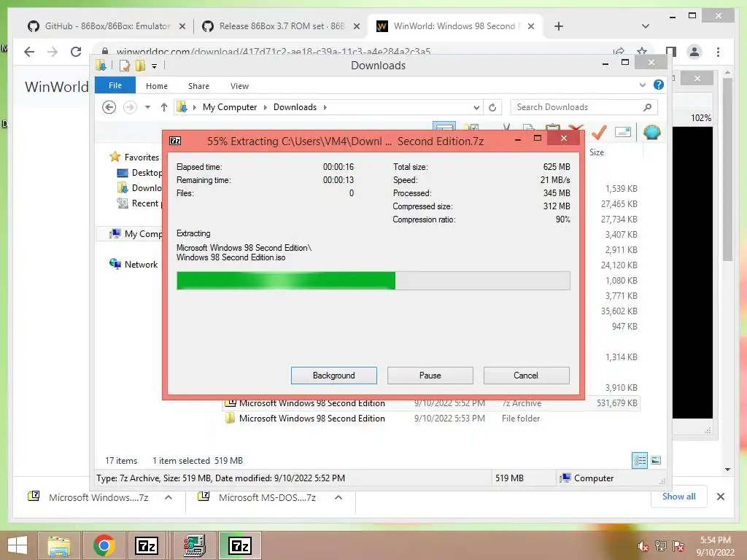Click the extraction progress bar
The width and height of the screenshot is (747, 560).
pyautogui.click(x=373, y=281)
